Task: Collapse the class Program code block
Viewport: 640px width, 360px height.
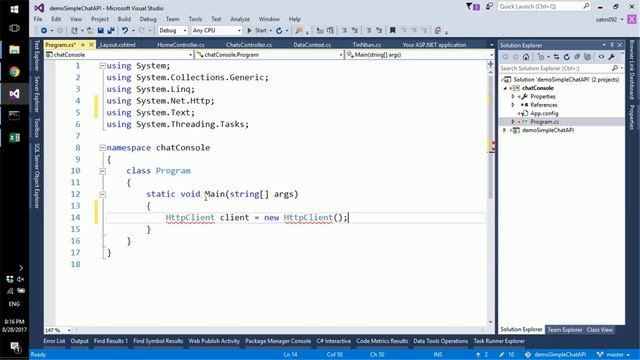Action: [102, 171]
